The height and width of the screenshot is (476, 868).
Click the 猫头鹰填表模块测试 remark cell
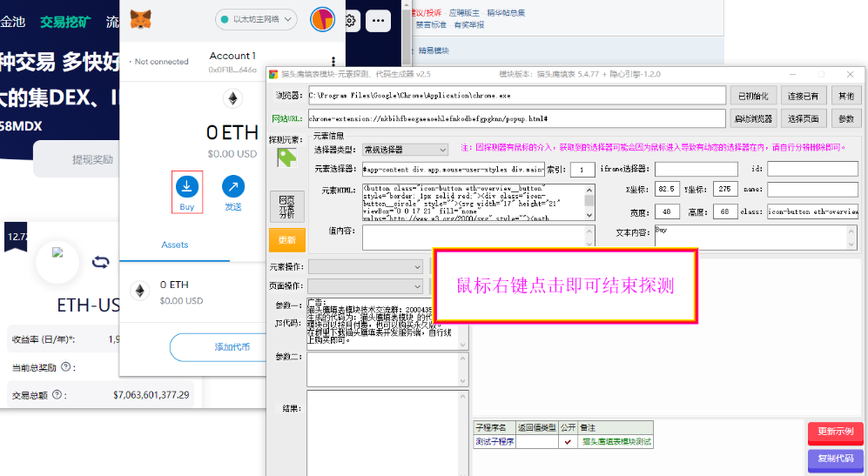click(616, 442)
